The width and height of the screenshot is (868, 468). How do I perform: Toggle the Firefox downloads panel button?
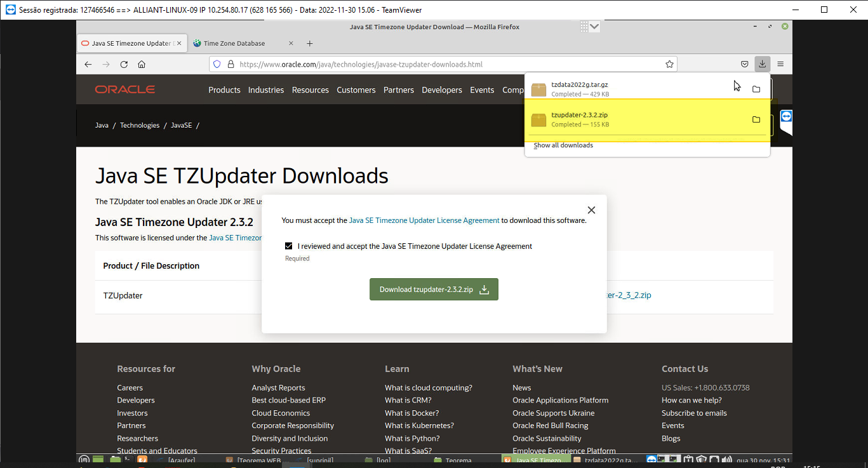763,64
